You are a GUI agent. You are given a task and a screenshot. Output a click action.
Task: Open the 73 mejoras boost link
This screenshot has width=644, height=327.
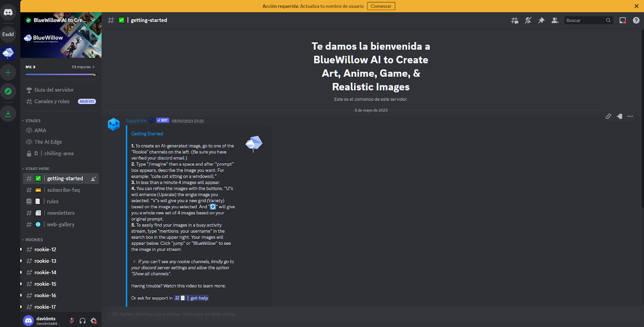83,67
